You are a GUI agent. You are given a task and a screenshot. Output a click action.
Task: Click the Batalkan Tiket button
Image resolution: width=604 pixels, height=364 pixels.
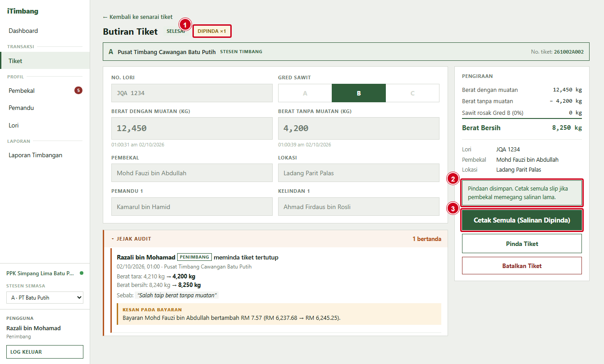coord(522,266)
